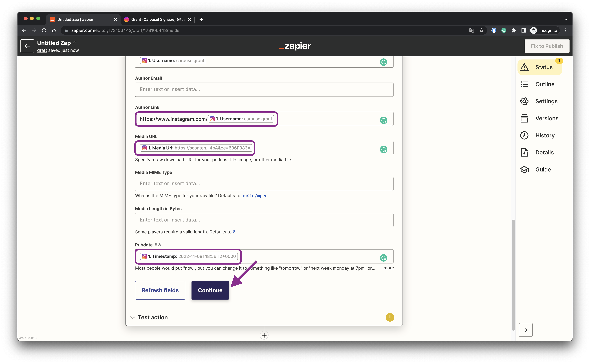Click the yellow warning icon on Test action

pyautogui.click(x=390, y=317)
